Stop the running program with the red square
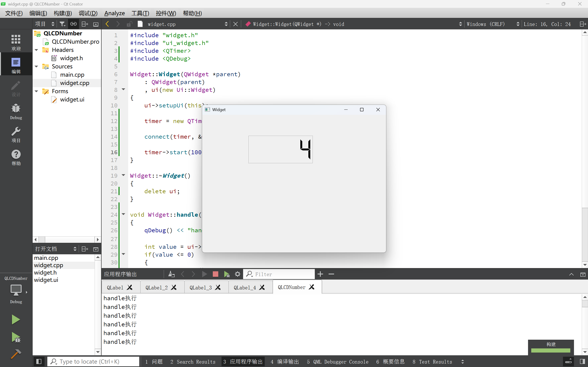 pyautogui.click(x=215, y=274)
